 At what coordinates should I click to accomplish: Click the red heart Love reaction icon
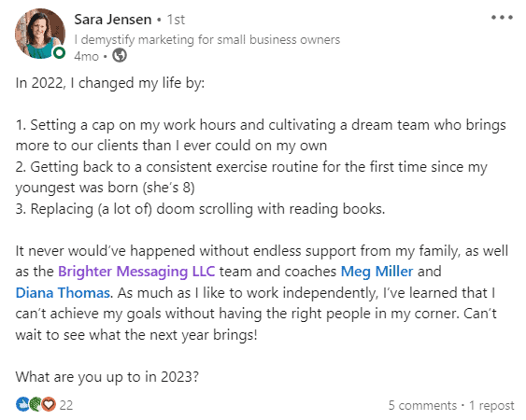coord(49,404)
